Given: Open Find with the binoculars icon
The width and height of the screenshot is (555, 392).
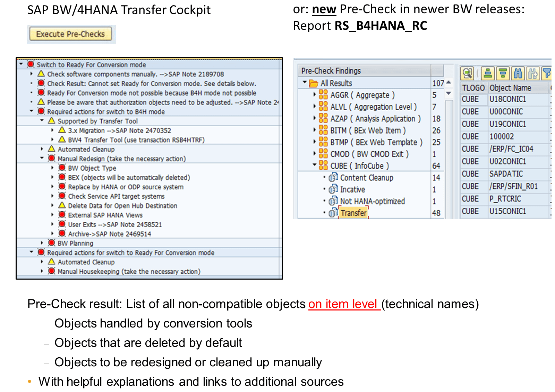Looking at the screenshot, I should pos(518,73).
